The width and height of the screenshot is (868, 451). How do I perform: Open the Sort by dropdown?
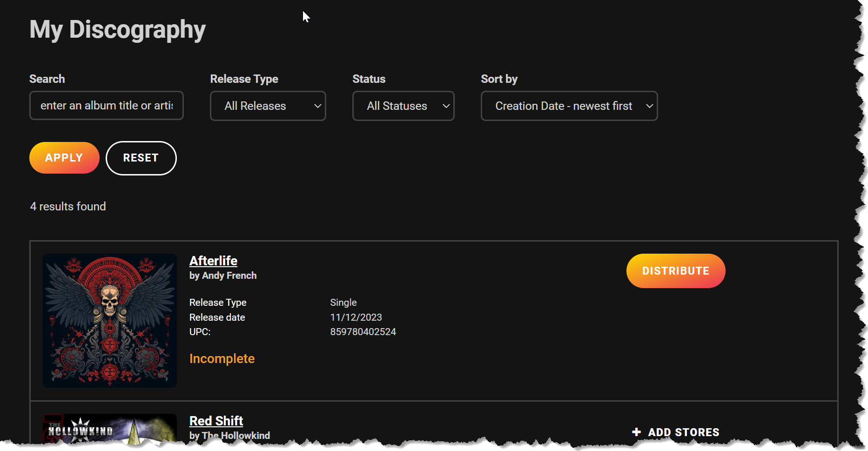(x=569, y=106)
